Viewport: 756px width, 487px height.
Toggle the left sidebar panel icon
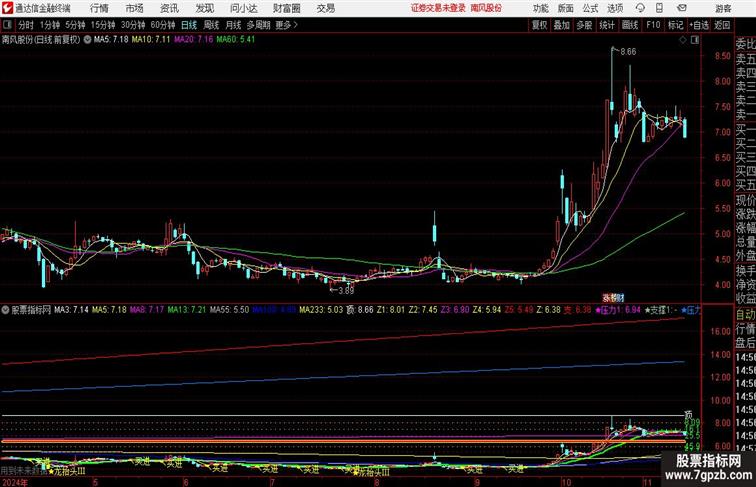coord(7,25)
